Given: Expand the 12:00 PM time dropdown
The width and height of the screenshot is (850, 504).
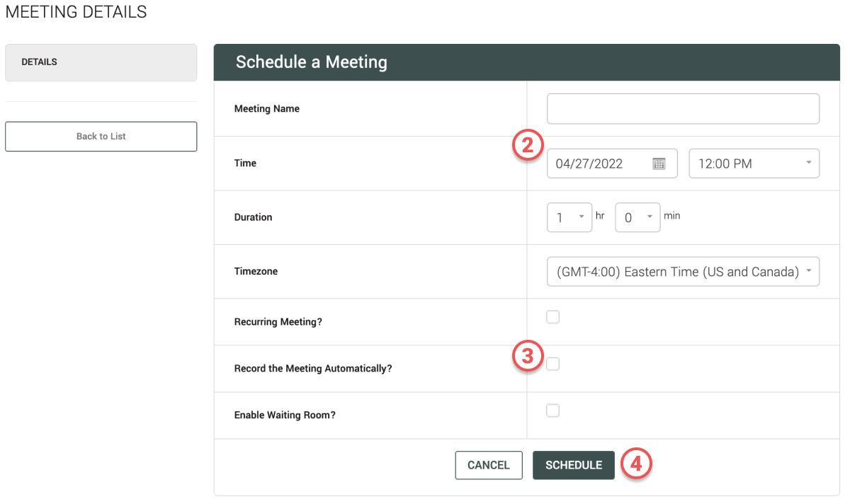Looking at the screenshot, I should coord(754,164).
